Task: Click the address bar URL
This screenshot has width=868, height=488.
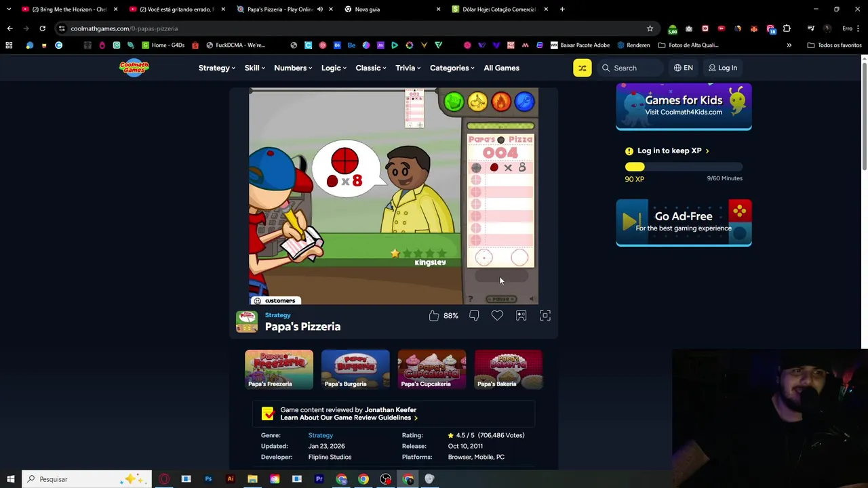Action: pyautogui.click(x=124, y=28)
